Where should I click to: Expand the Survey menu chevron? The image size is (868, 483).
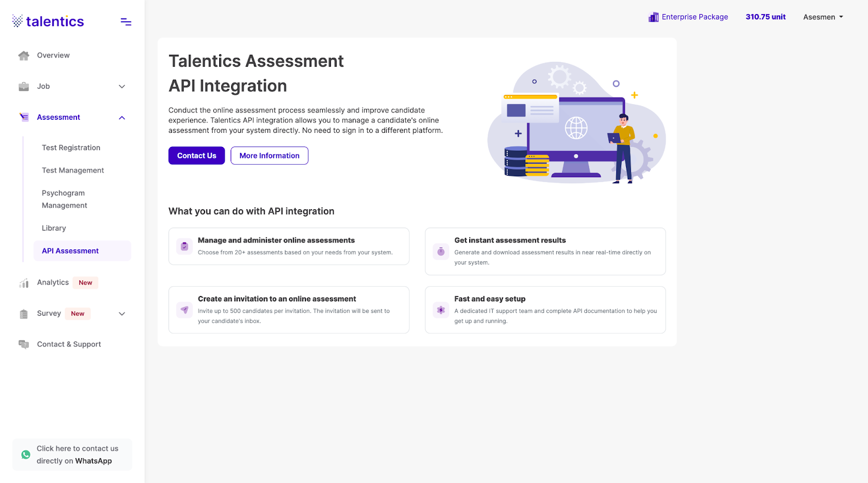[122, 313]
